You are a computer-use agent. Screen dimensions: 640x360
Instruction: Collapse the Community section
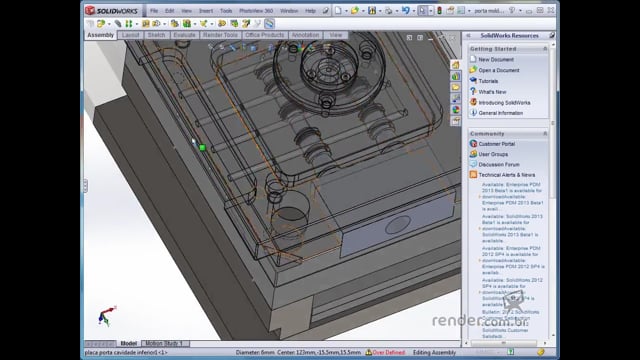click(545, 133)
